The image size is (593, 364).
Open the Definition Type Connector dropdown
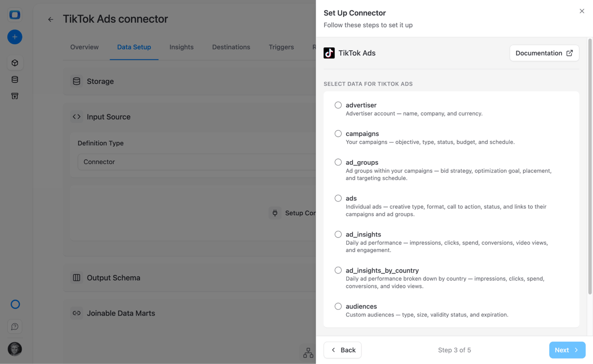pos(197,162)
